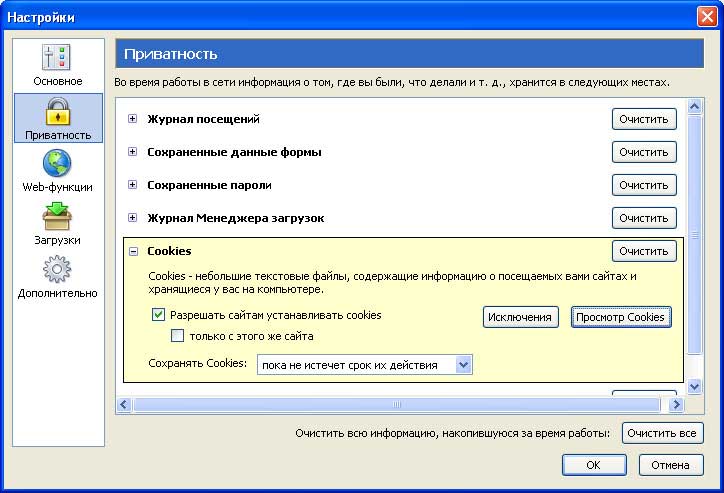The image size is (724, 493).
Task: Click the Очистить все button
Action: click(x=663, y=433)
